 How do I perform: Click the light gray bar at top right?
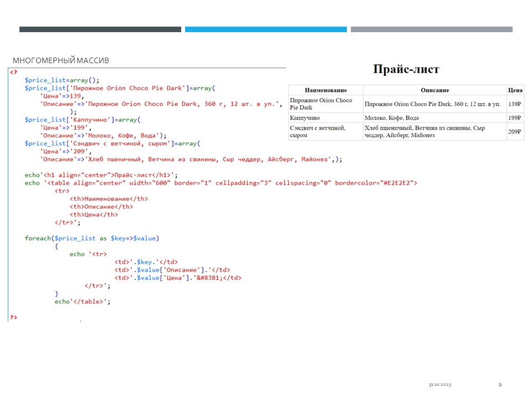point(431,29)
